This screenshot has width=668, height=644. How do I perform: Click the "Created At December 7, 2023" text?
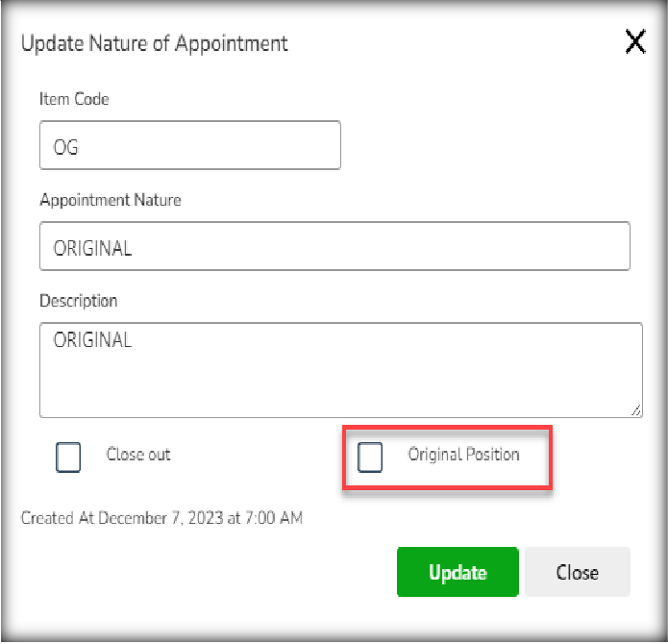click(x=161, y=518)
